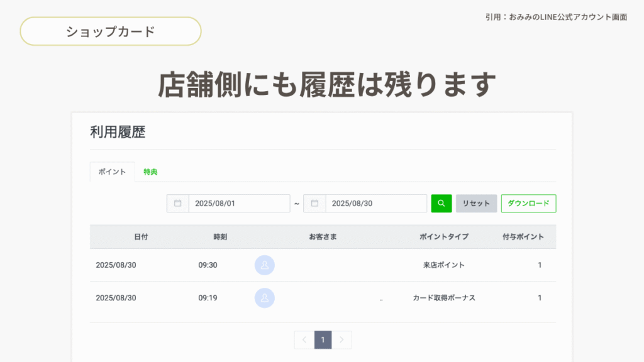The width and height of the screenshot is (644, 362).
Task: Click the 時刻 column header
Action: [220, 237]
